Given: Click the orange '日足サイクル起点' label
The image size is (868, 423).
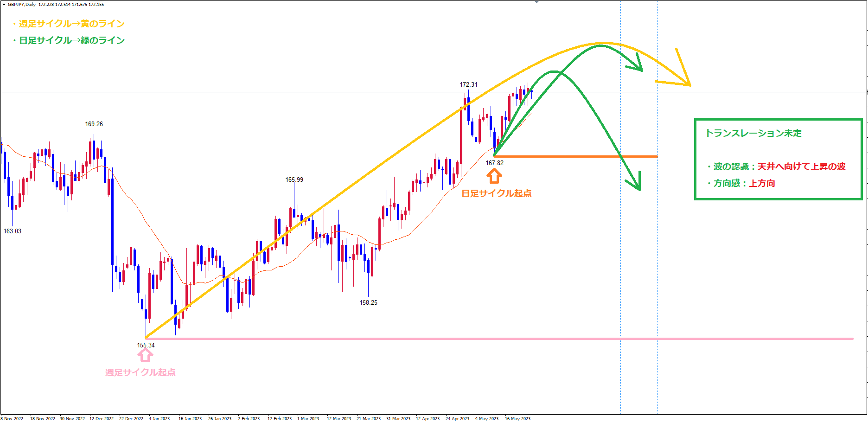Looking at the screenshot, I should click(x=496, y=193).
